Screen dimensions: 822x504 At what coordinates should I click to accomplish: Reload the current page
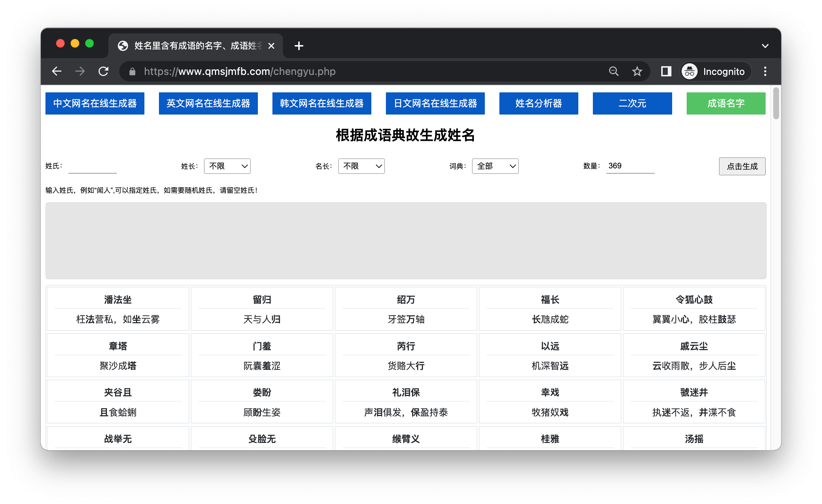pos(104,71)
